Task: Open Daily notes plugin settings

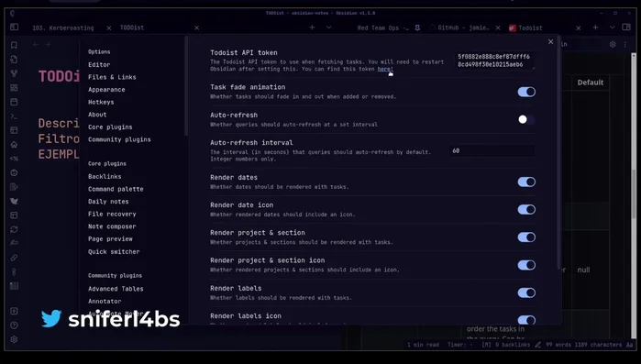Action: tap(108, 202)
